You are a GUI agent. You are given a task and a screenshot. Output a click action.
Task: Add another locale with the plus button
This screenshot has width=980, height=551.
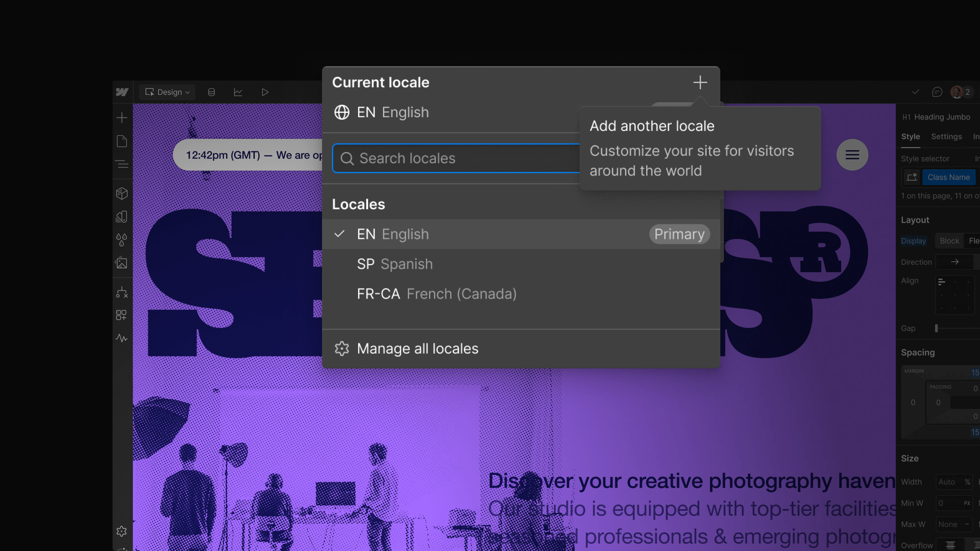(x=700, y=82)
